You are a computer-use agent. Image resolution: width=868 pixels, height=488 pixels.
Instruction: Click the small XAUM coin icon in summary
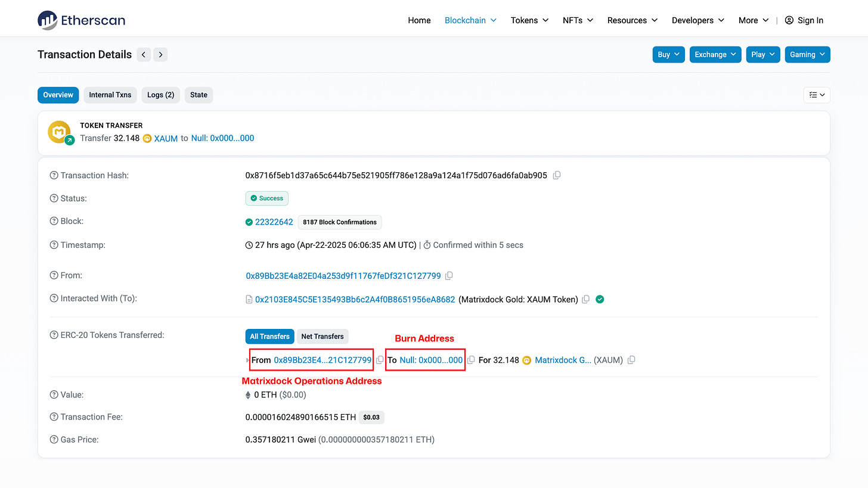pos(147,138)
